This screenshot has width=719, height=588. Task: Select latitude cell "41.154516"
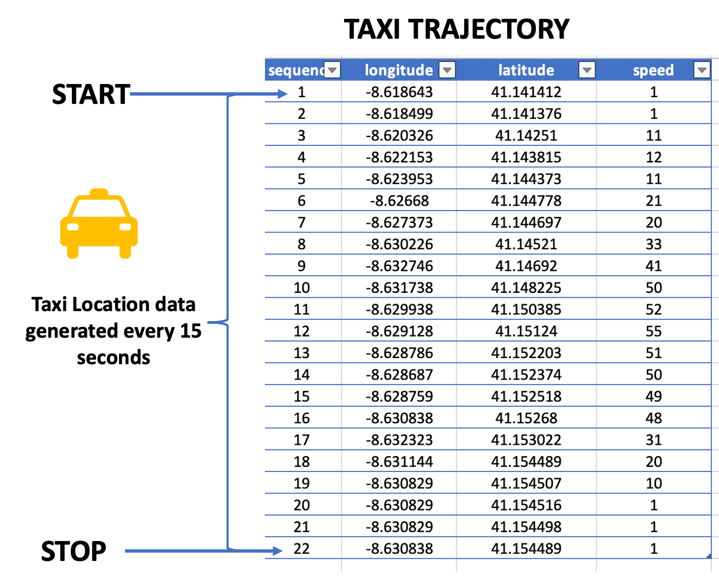526,505
